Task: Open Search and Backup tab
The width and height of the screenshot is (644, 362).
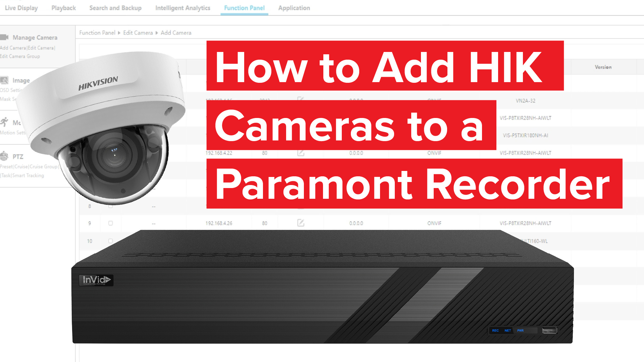Action: tap(115, 8)
